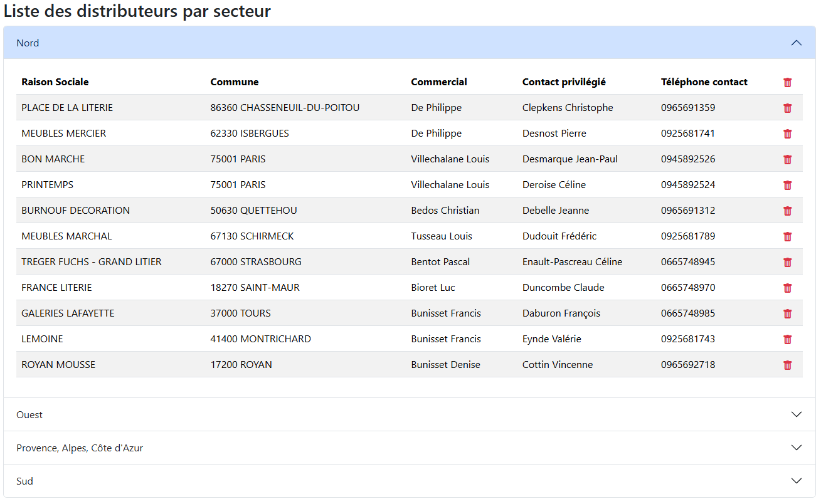821x504 pixels.
Task: Delete the PLACE DE LA LITERIE row
Action: (x=788, y=108)
